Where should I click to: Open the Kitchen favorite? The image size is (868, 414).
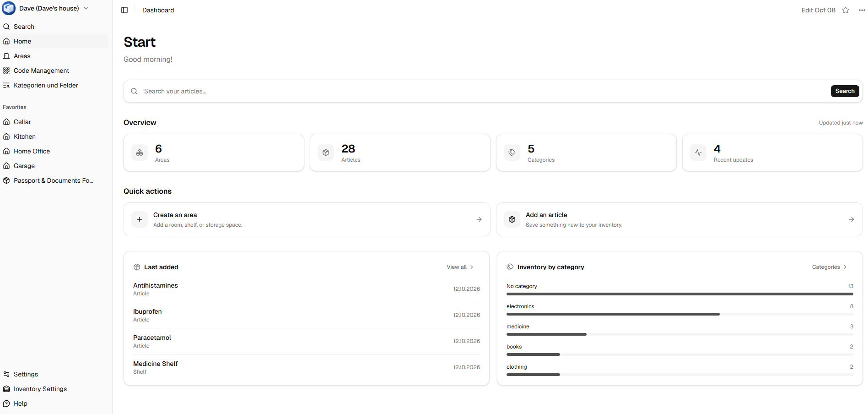pyautogui.click(x=55, y=136)
